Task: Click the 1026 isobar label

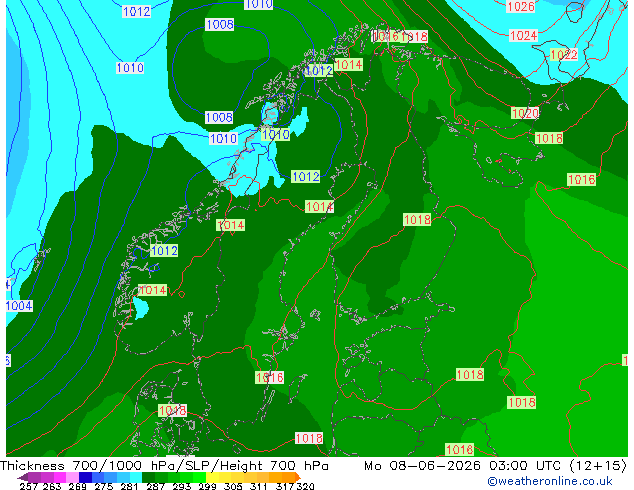Action: [x=521, y=6]
